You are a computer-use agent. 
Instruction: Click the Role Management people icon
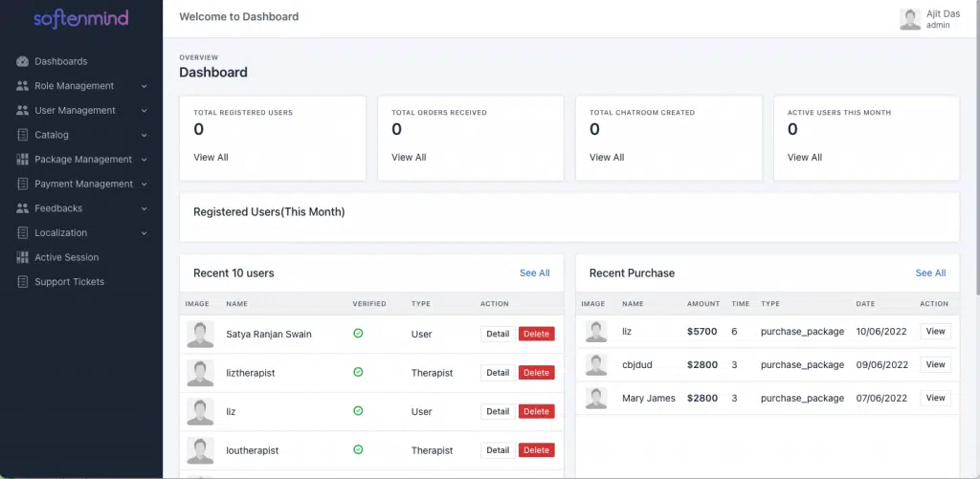pos(23,85)
